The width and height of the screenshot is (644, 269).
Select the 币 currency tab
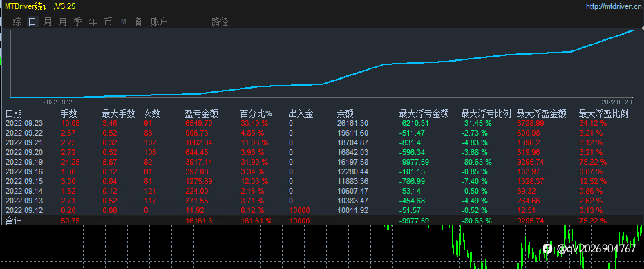pos(108,22)
